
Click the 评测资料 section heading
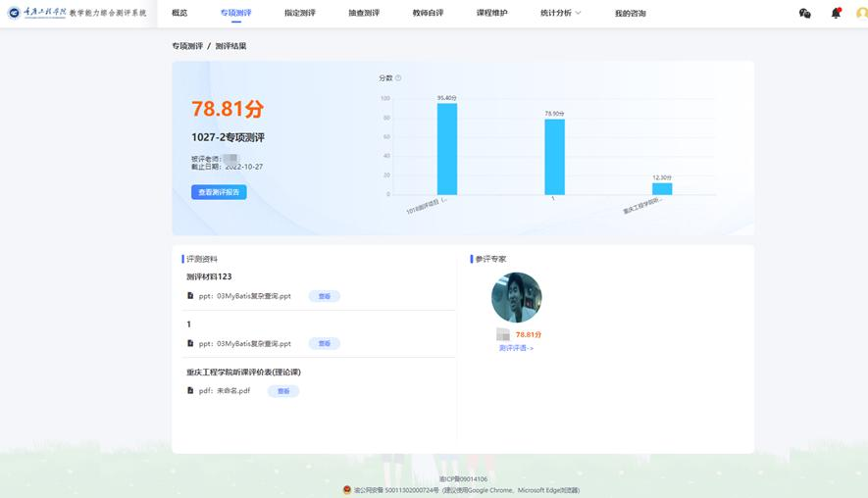click(201, 259)
